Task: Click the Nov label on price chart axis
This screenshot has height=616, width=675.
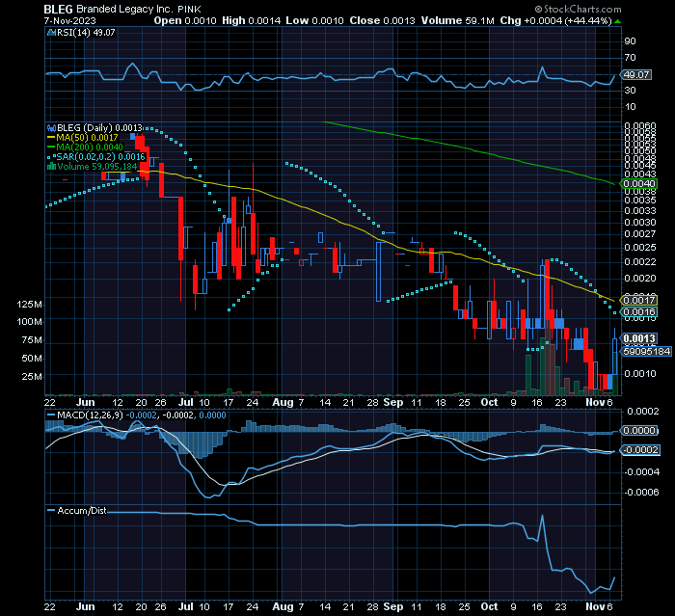Action: pyautogui.click(x=595, y=402)
